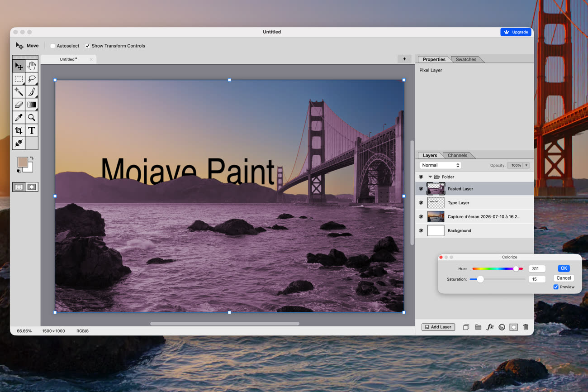This screenshot has width=588, height=392.
Task: Confirm Colorize with OK
Action: click(x=564, y=268)
